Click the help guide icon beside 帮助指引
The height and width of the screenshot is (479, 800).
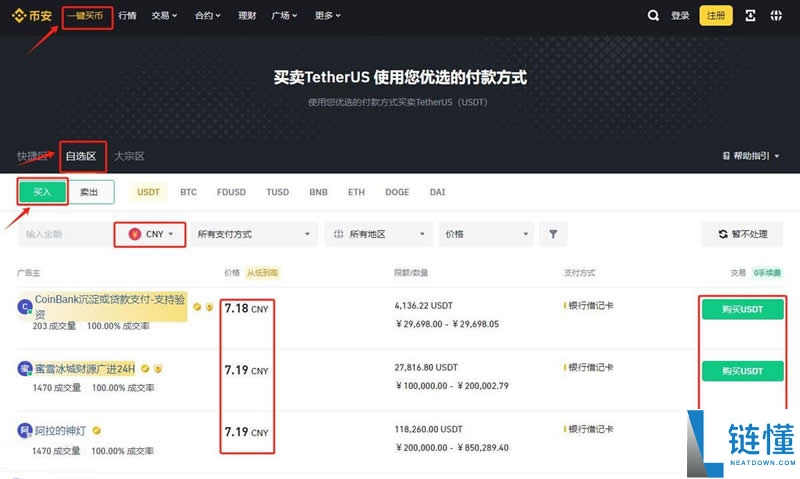[x=726, y=156]
